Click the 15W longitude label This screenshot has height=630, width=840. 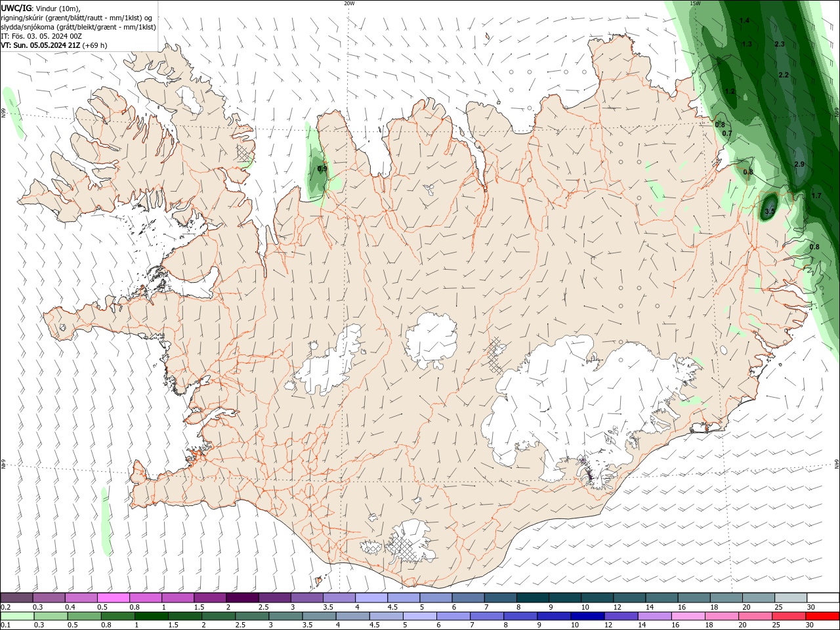pos(695,3)
